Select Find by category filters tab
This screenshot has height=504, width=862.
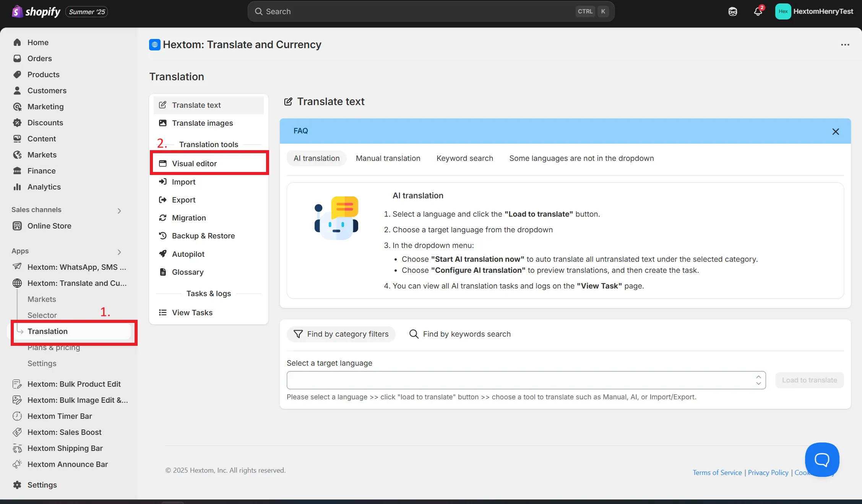[341, 334]
